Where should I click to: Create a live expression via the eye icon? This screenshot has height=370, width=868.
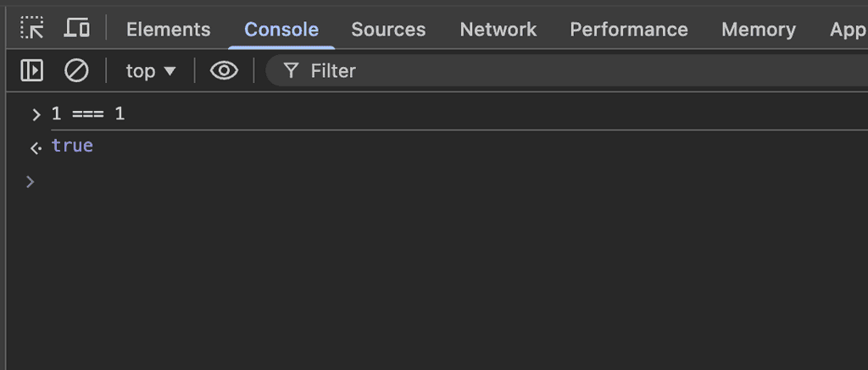tap(224, 71)
